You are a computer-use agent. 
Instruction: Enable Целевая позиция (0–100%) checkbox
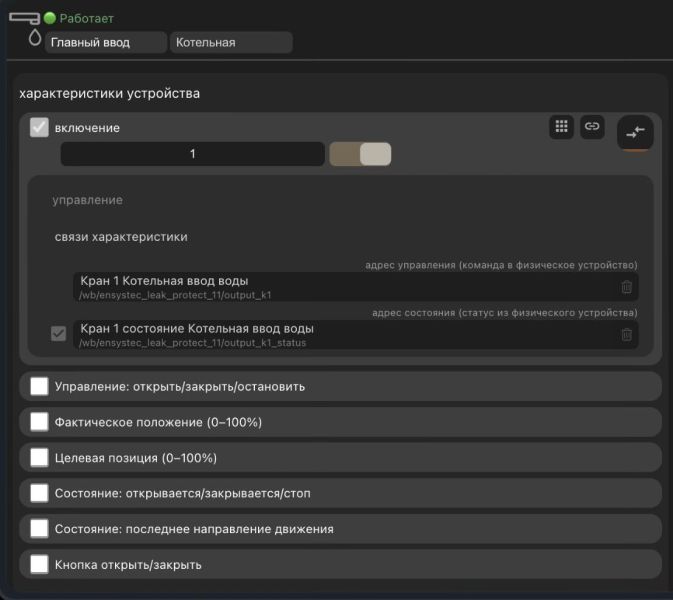(39, 458)
